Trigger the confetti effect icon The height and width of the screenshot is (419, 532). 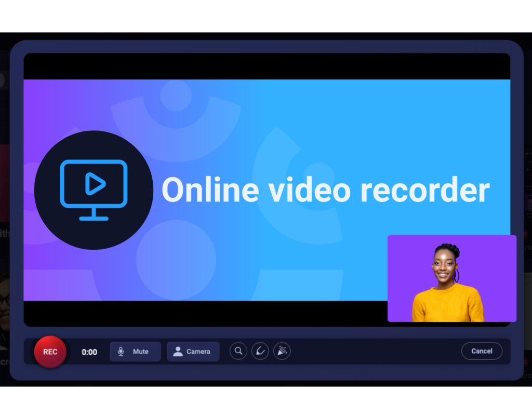[282, 351]
